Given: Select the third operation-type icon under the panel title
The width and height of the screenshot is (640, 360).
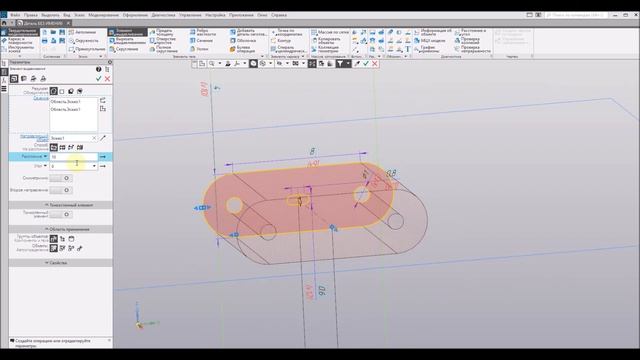Looking at the screenshot, I should [33, 78].
